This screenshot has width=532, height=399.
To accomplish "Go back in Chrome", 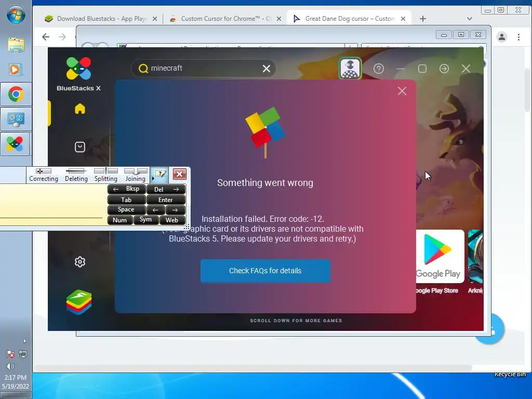I will click(x=46, y=37).
